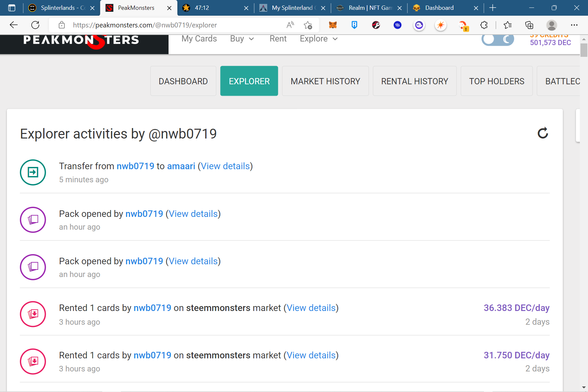The height and width of the screenshot is (392, 588).
Task: Open the MetaMask fox extension
Action: 333,25
